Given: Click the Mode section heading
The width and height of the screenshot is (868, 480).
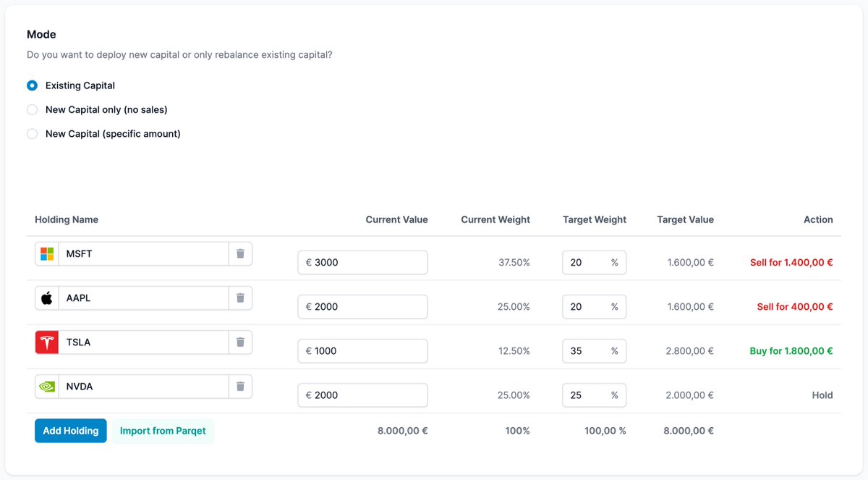Looking at the screenshot, I should 41,34.
